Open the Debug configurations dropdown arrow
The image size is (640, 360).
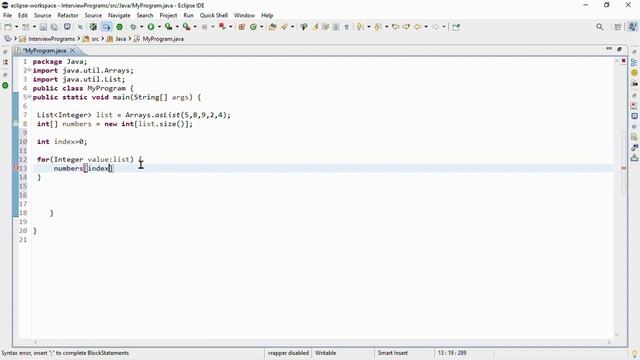142,27
